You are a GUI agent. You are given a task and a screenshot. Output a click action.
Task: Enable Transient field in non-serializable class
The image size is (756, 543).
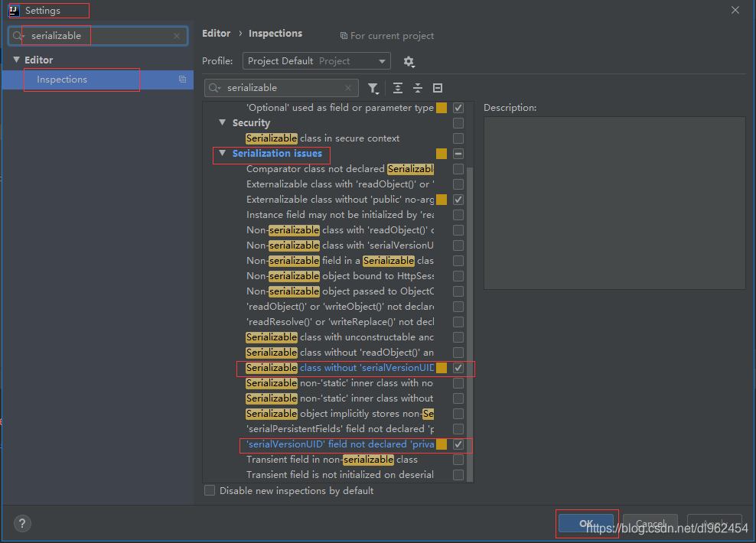pos(458,460)
